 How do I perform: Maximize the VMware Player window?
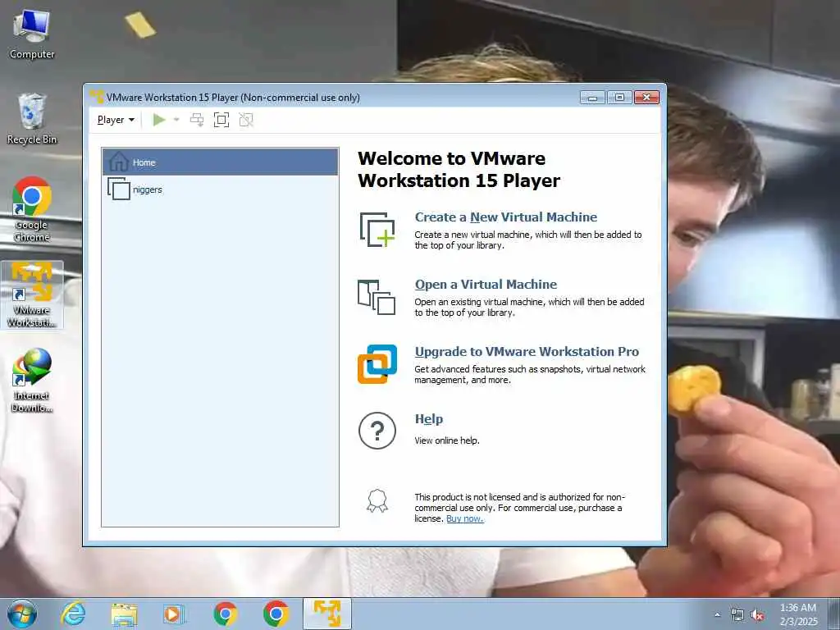click(x=619, y=98)
